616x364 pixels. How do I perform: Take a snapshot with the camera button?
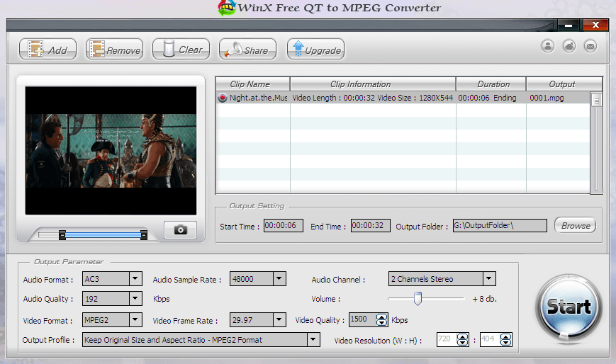click(180, 230)
